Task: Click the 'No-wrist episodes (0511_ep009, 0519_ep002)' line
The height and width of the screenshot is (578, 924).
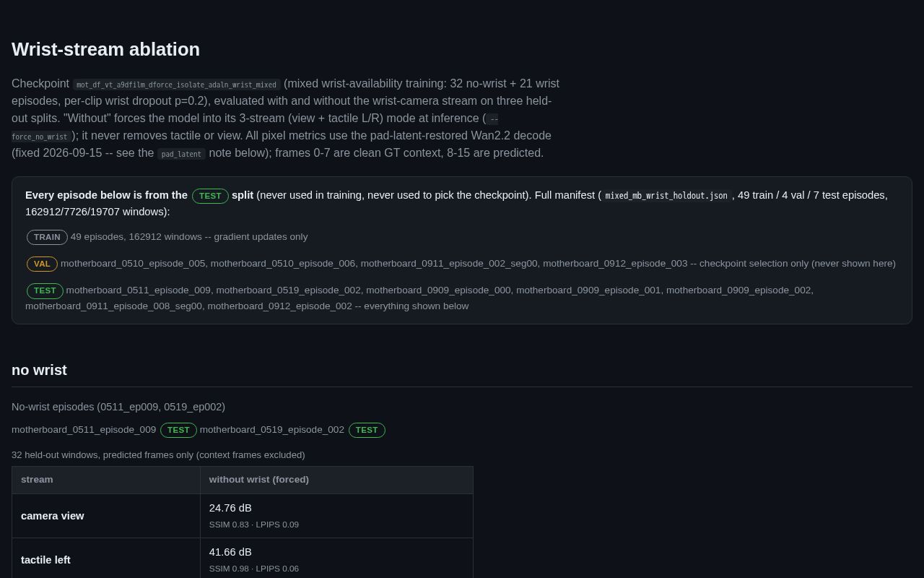Action: [x=118, y=407]
